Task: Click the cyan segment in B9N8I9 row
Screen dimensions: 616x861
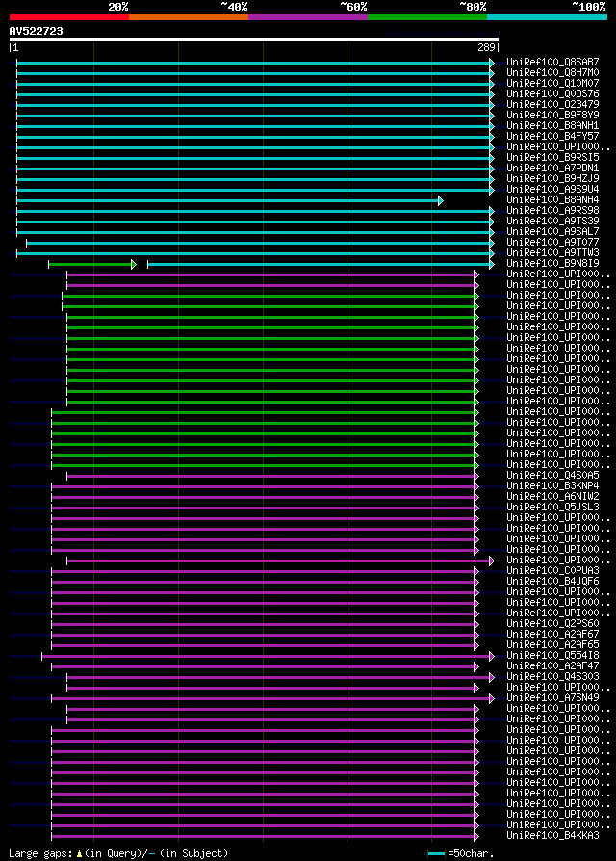Action: [x=321, y=265]
